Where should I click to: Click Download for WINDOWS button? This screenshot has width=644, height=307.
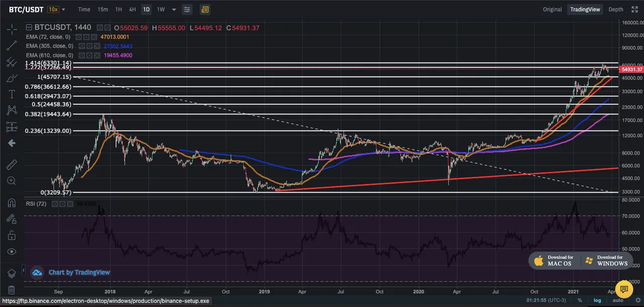[607, 261]
